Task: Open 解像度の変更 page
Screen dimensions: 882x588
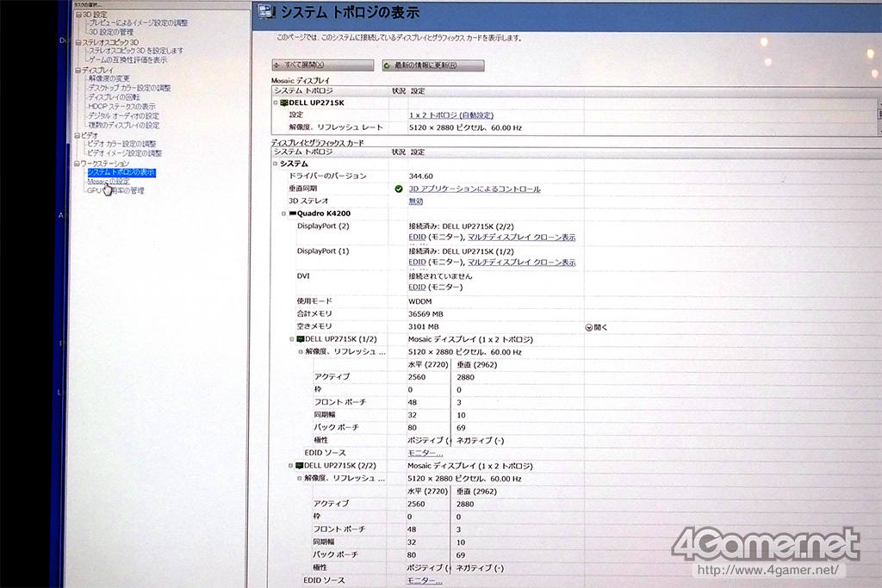Action: tap(109, 78)
